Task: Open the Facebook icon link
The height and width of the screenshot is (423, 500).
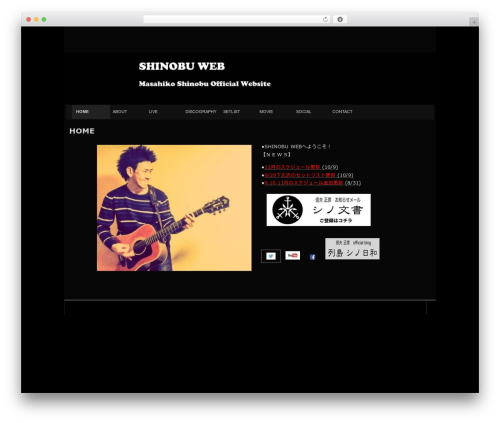Action: pos(312,257)
